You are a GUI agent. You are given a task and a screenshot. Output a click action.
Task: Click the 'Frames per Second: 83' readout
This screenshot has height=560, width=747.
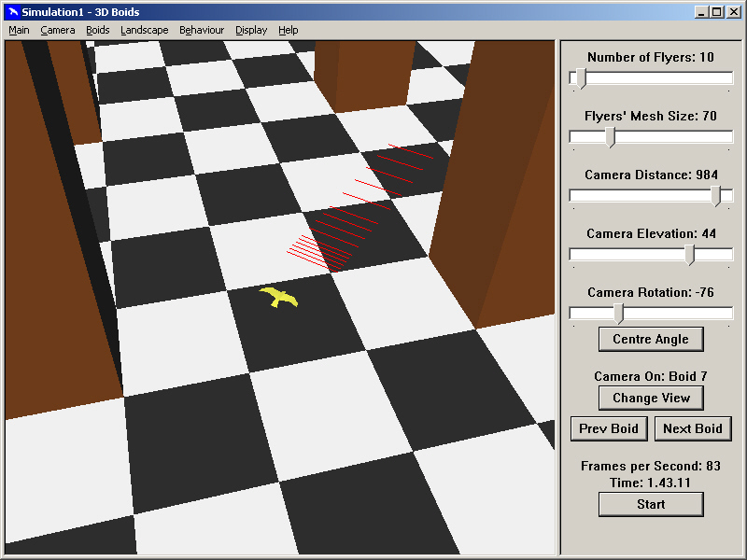(x=651, y=466)
